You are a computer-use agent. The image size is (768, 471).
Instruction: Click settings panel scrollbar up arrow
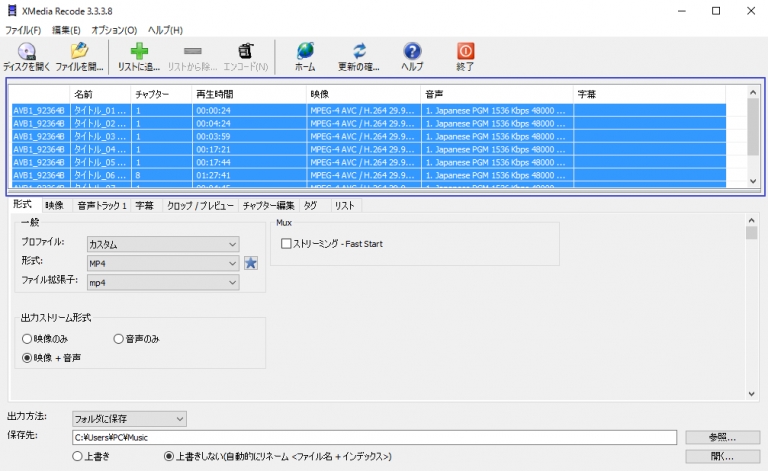(x=751, y=221)
